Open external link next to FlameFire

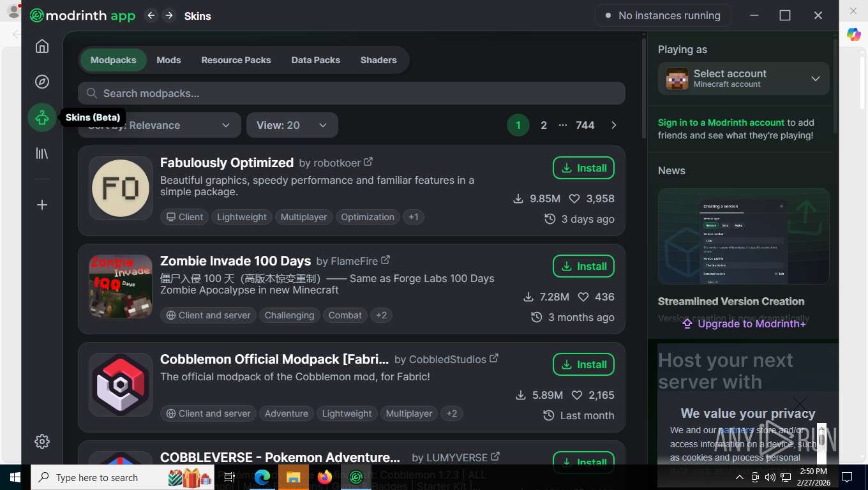click(x=385, y=260)
